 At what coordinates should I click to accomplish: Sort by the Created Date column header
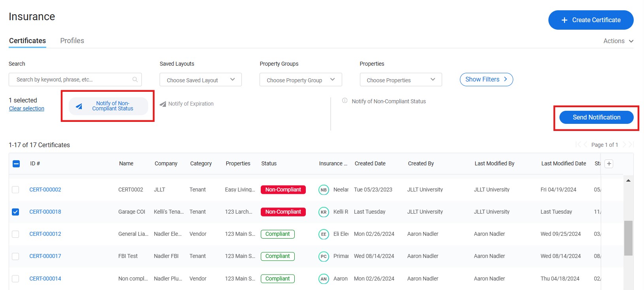click(x=370, y=164)
